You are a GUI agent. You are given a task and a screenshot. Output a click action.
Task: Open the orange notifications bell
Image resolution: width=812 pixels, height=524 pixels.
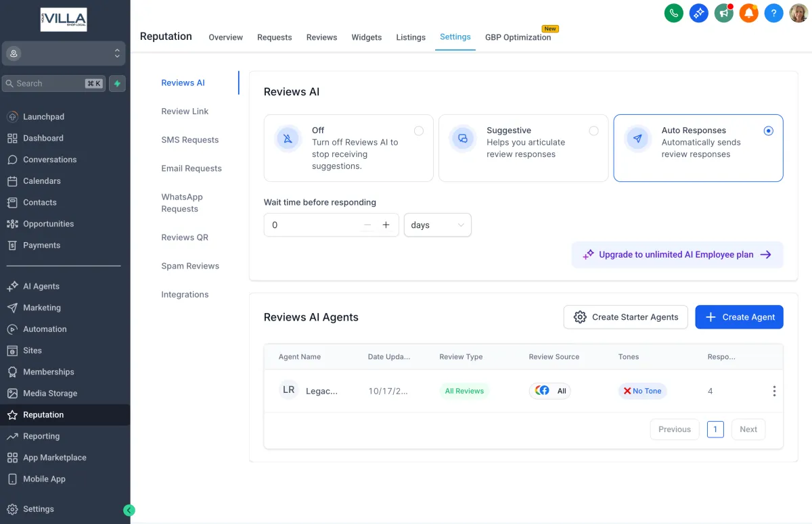(748, 13)
